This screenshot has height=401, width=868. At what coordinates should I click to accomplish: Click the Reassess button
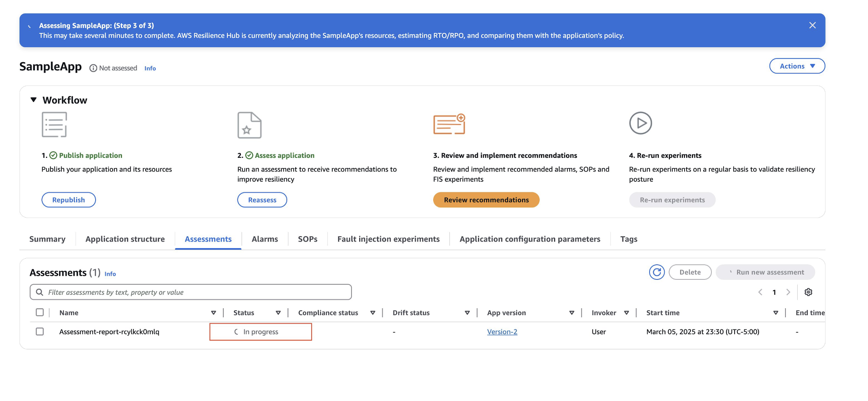click(262, 200)
